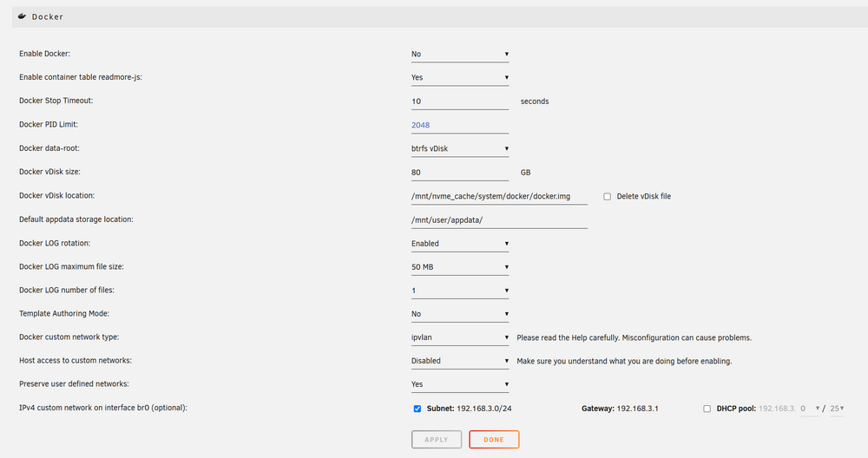Screen dimensions: 868x458
Task: Edit the Docker vDisk size field
Action: click(459, 173)
